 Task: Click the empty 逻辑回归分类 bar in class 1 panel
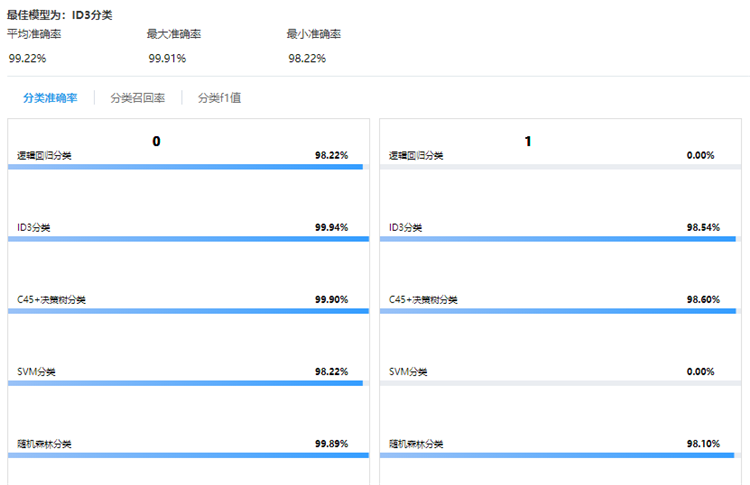pyautogui.click(x=560, y=167)
